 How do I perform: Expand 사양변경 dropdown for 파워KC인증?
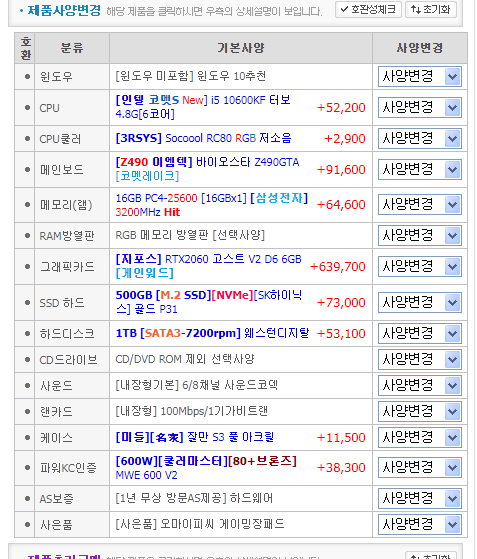point(420,467)
